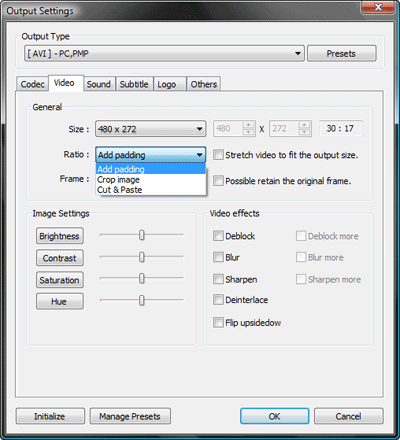Click the Presets button
Viewport: 400px width, 440px height.
coord(341,53)
